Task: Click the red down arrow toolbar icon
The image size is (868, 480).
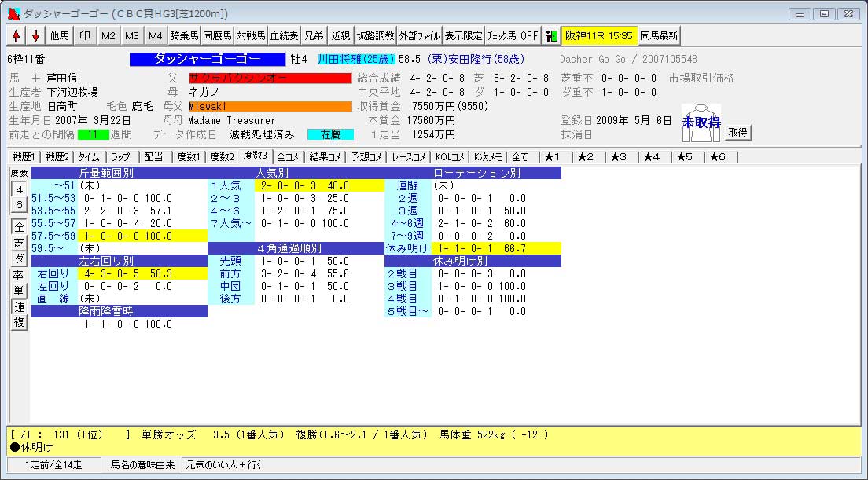Action: point(35,36)
